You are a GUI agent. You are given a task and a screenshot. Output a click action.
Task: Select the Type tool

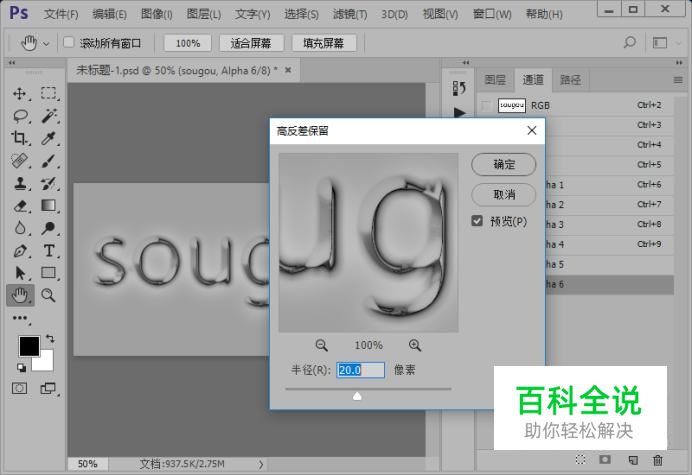coord(49,251)
